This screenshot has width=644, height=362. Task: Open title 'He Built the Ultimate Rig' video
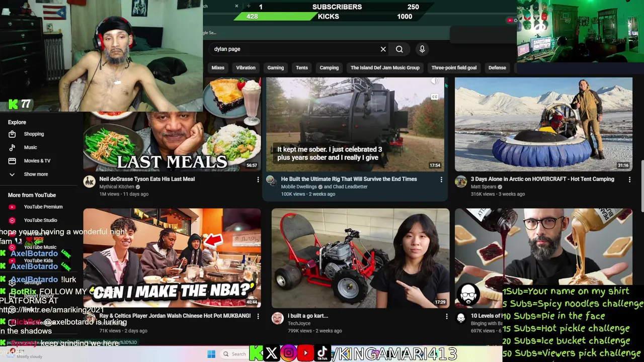point(349,179)
